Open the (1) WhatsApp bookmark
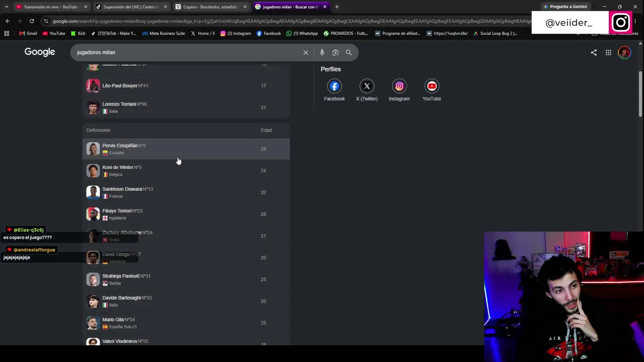This screenshot has height=362, width=644. click(302, 33)
